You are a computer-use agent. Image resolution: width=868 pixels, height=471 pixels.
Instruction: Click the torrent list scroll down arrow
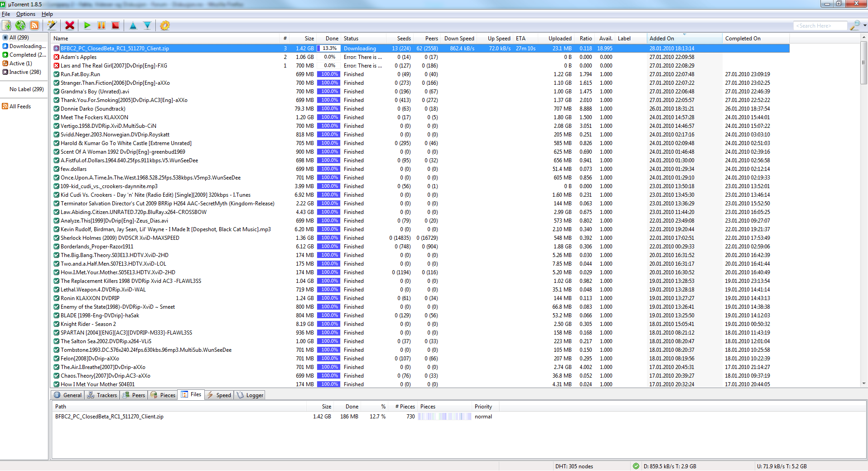point(864,384)
